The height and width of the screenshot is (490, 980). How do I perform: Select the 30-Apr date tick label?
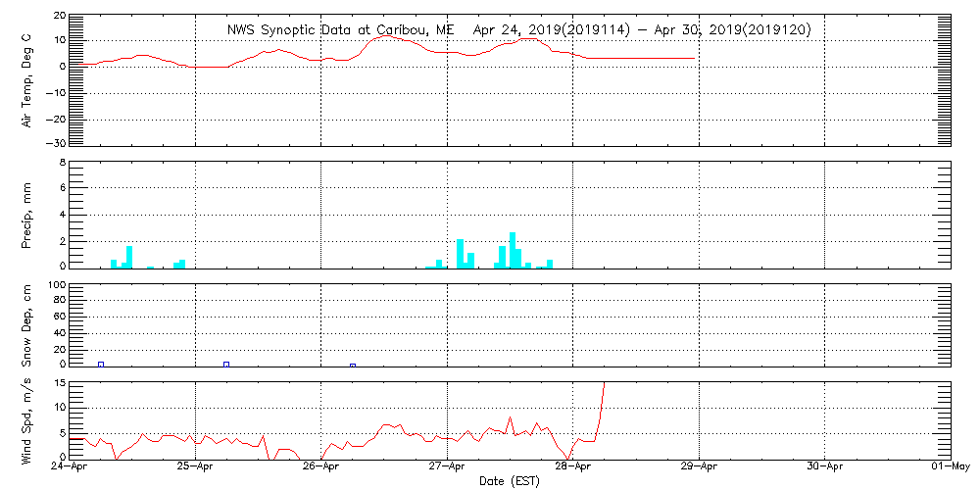coord(825,468)
